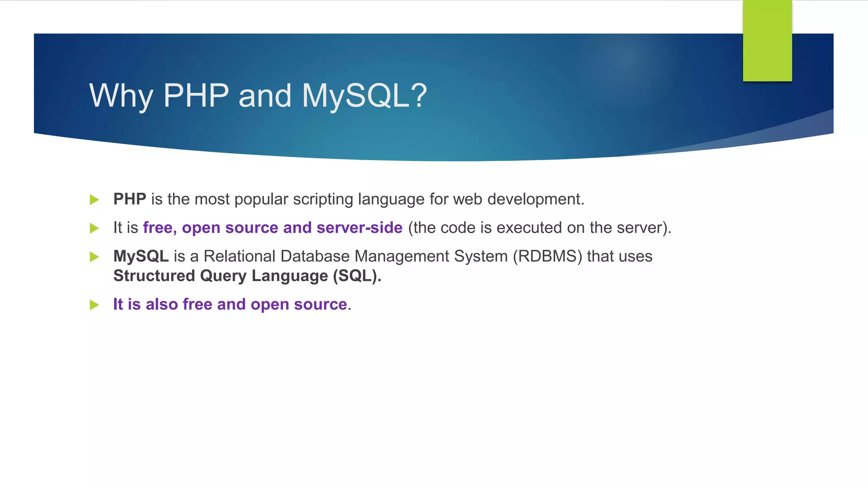The width and height of the screenshot is (868, 488).
Task: Click the arrow bullet before the PHP line
Action: pos(94,200)
